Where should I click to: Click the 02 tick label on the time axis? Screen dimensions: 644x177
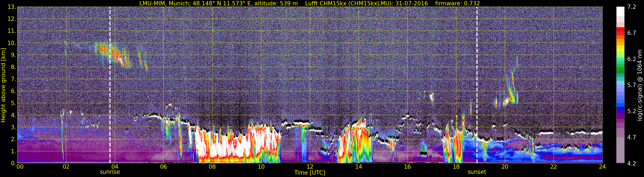(66, 167)
